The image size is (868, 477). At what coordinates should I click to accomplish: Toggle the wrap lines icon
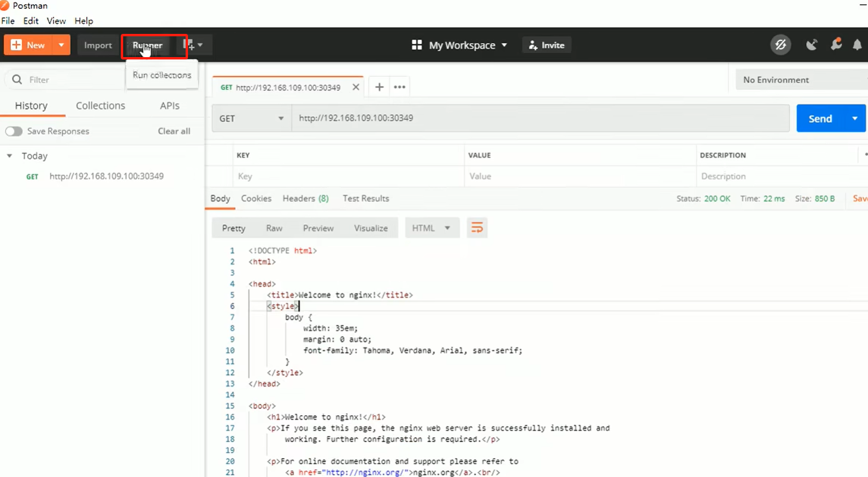click(477, 228)
